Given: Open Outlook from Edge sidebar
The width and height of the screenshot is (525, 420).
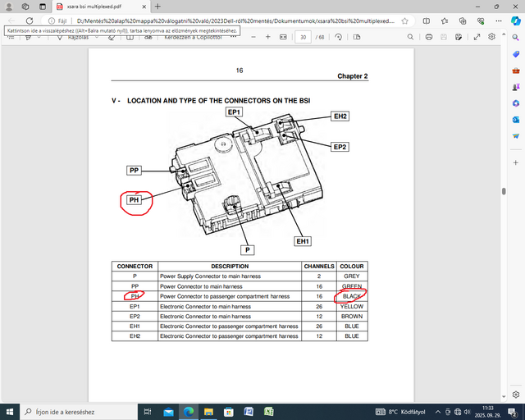Looking at the screenshot, I should (x=516, y=120).
